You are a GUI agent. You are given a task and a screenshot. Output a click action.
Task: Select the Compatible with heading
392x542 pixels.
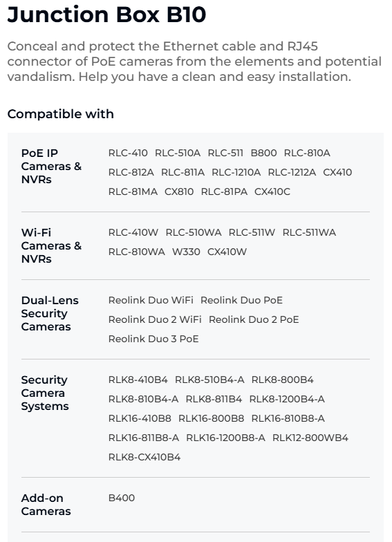[x=61, y=113]
